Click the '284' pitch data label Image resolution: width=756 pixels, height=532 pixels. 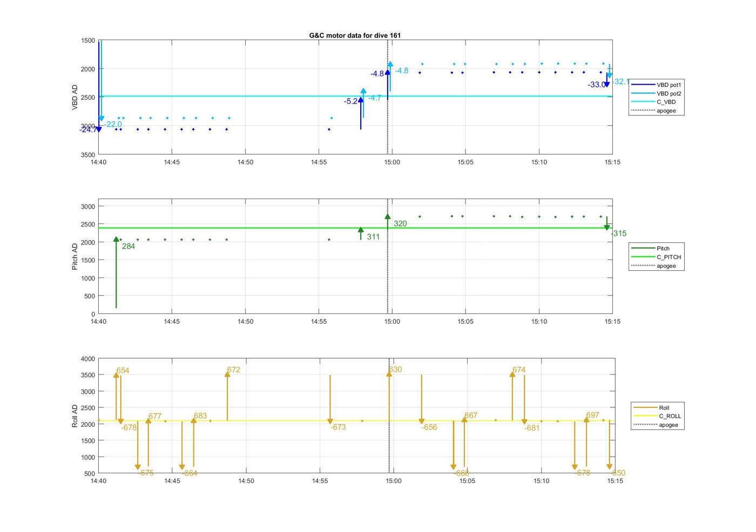click(x=129, y=247)
